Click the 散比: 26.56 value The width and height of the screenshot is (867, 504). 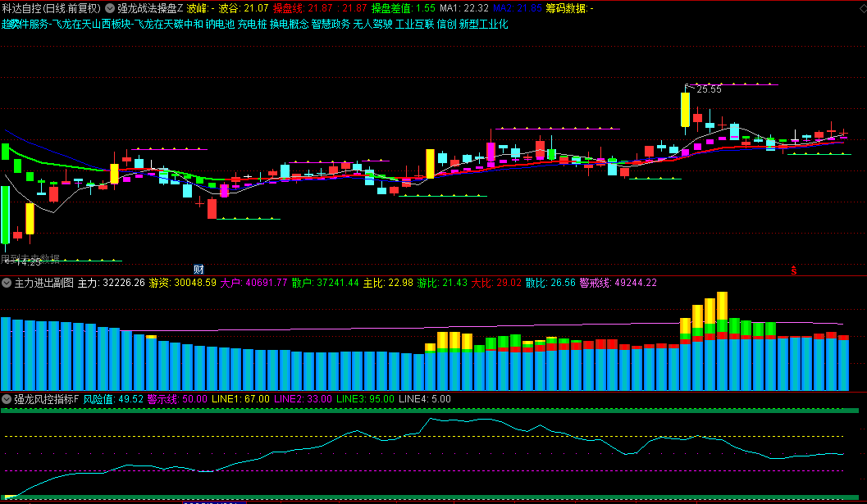click(550, 283)
